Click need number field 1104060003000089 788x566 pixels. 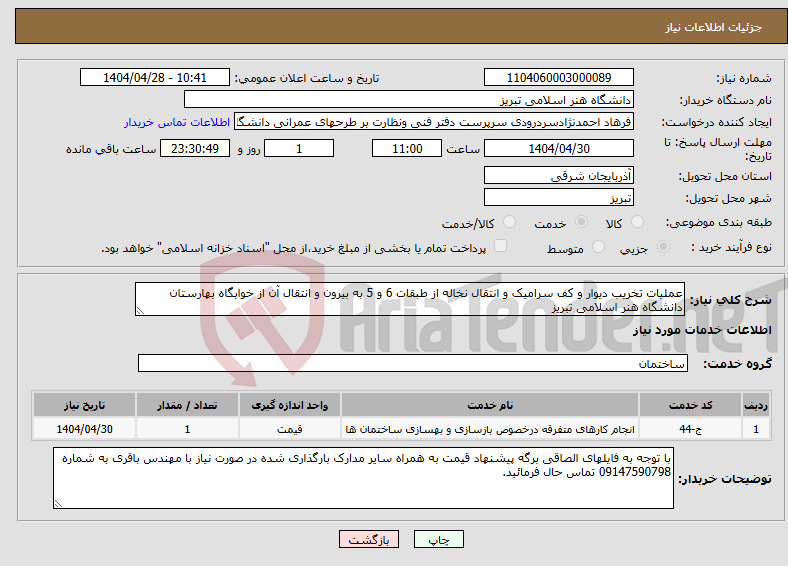click(558, 77)
